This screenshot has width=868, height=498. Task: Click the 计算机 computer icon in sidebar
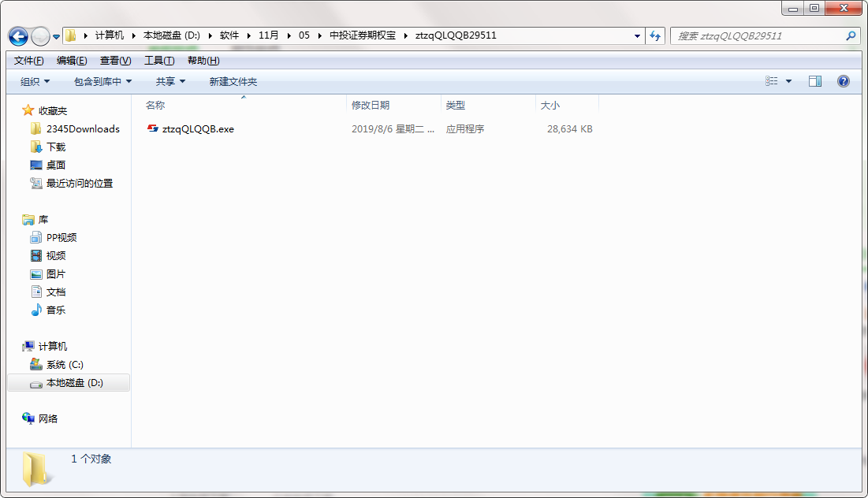pyautogui.click(x=28, y=347)
